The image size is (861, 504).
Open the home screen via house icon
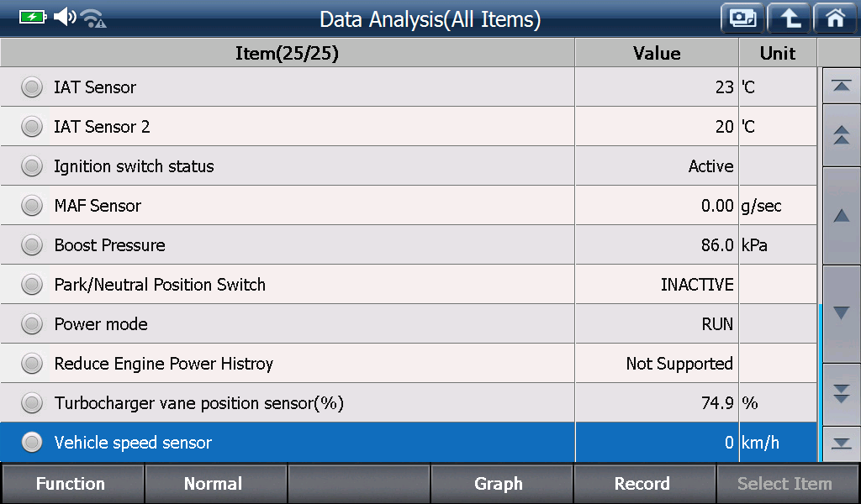click(835, 18)
